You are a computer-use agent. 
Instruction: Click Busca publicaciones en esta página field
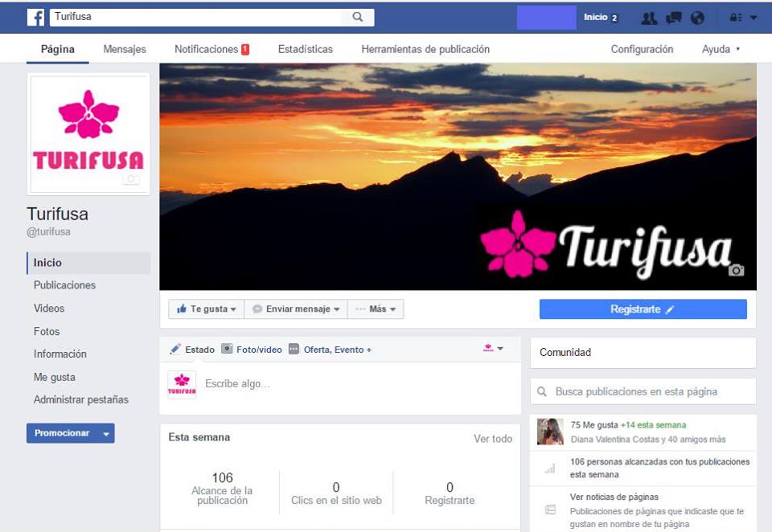tap(643, 391)
